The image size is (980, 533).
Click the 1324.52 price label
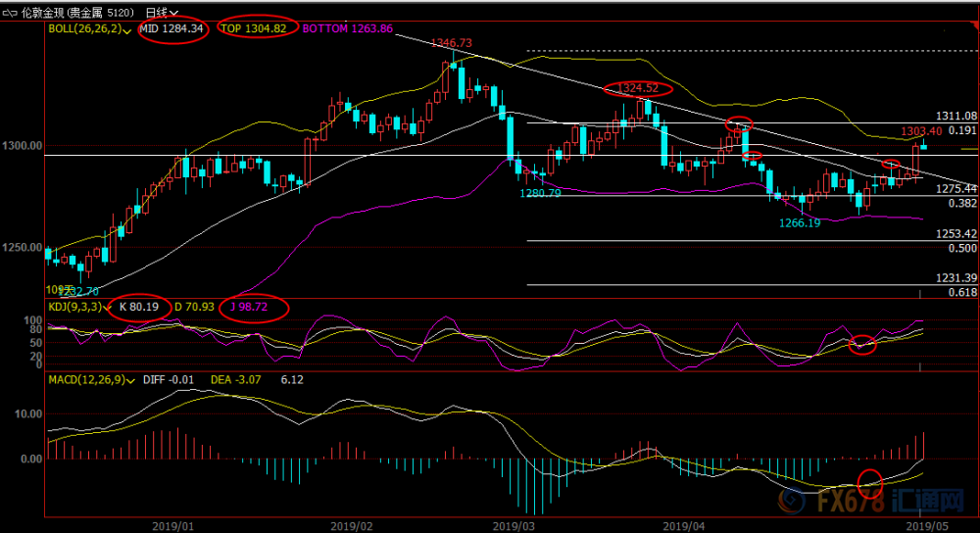[638, 88]
